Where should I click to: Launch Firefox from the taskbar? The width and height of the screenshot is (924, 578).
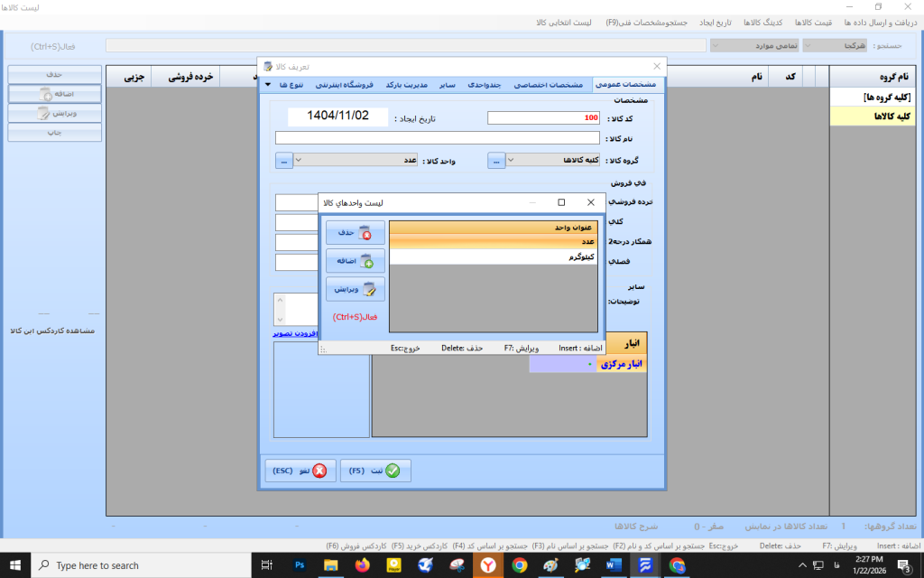click(362, 565)
